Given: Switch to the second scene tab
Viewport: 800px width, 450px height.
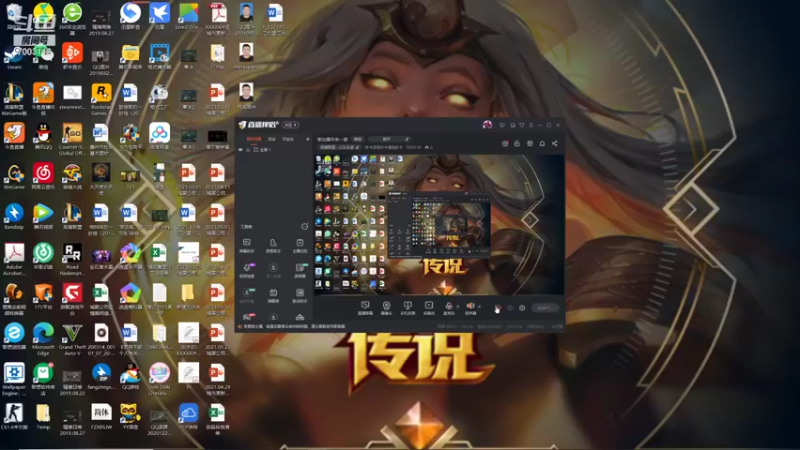Looking at the screenshot, I should 271,139.
